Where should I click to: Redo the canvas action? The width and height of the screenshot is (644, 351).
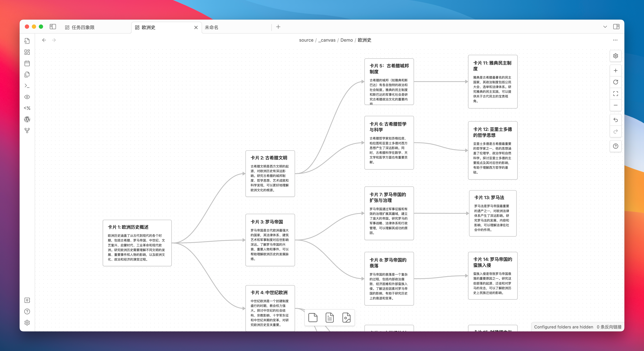tap(615, 131)
